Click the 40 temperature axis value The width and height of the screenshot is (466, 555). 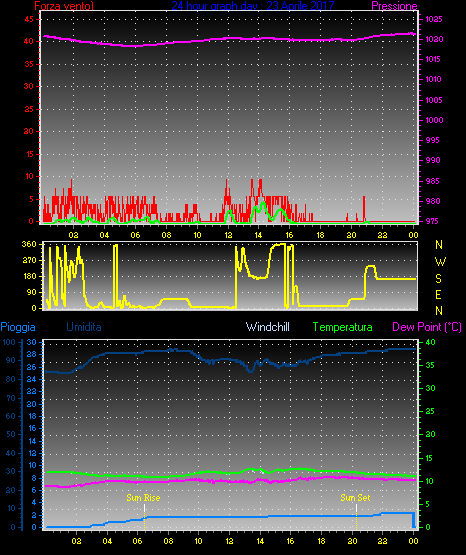pyautogui.click(x=430, y=342)
